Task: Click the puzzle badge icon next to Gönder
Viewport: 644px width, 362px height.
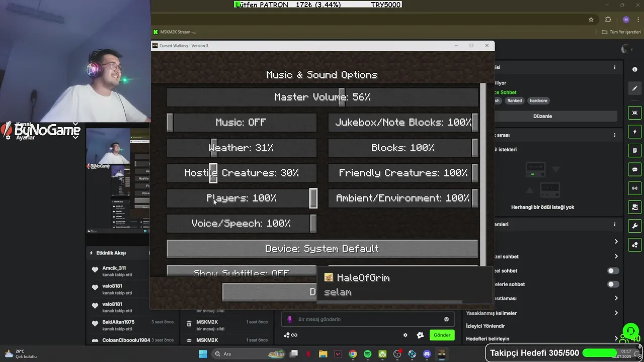Action: 420,335
